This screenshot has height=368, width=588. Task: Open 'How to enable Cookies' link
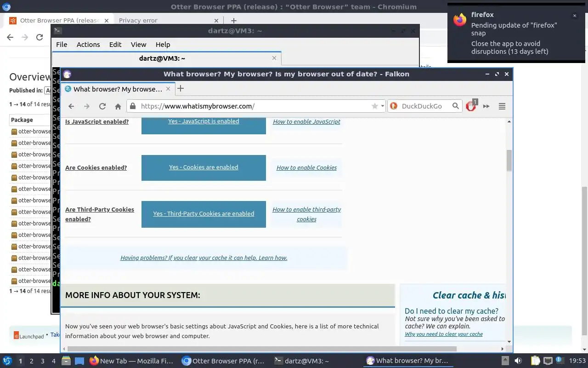[306, 168]
